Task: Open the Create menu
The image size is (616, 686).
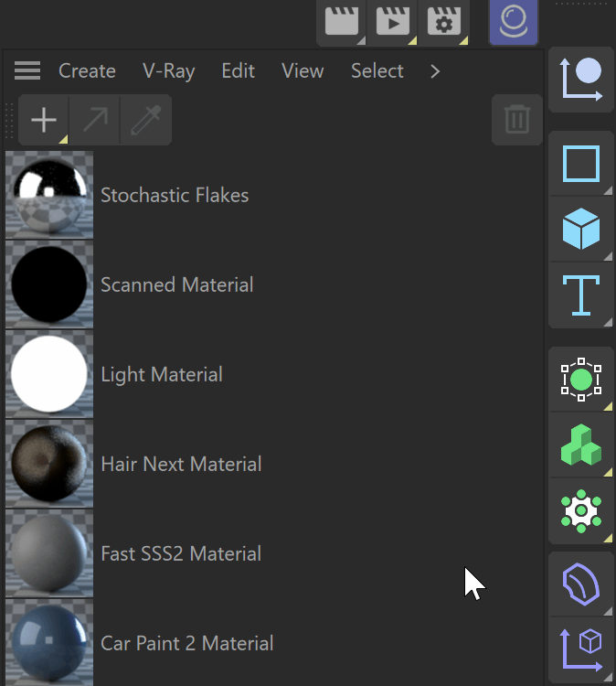Action: click(87, 70)
